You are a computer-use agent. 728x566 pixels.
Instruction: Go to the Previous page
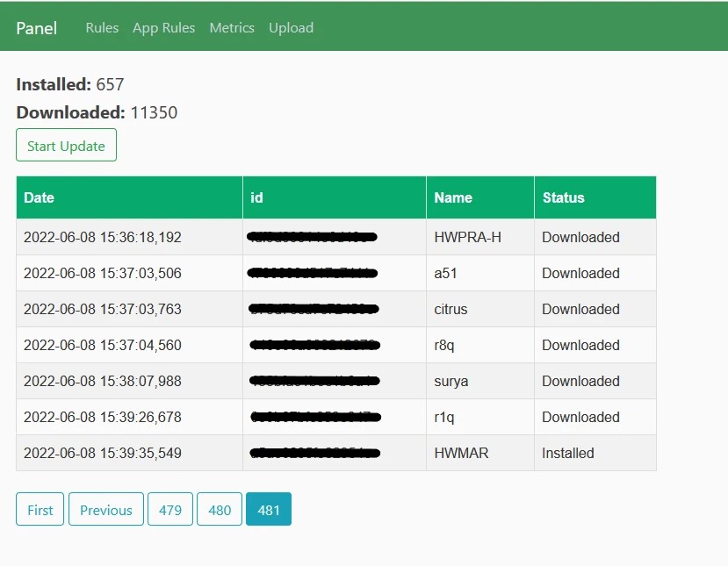click(x=106, y=510)
